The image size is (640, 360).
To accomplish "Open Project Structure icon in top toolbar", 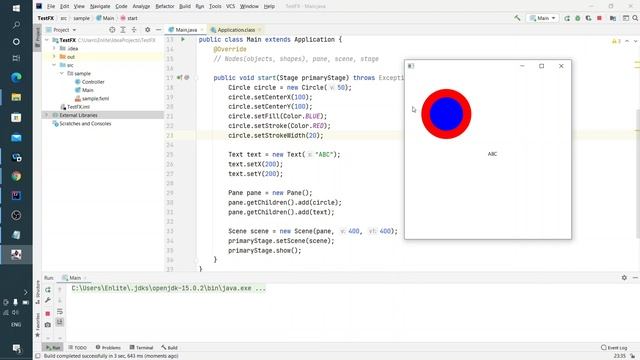I will (x=613, y=18).
